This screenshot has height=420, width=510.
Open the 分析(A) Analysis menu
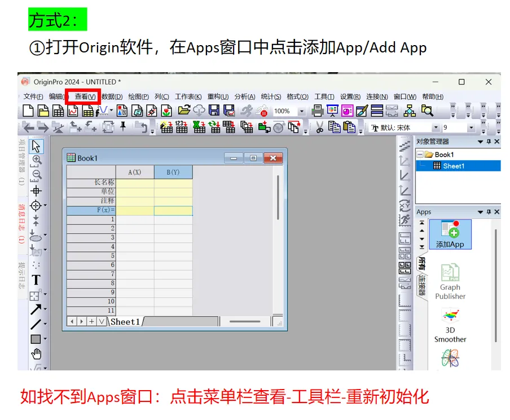(x=245, y=96)
